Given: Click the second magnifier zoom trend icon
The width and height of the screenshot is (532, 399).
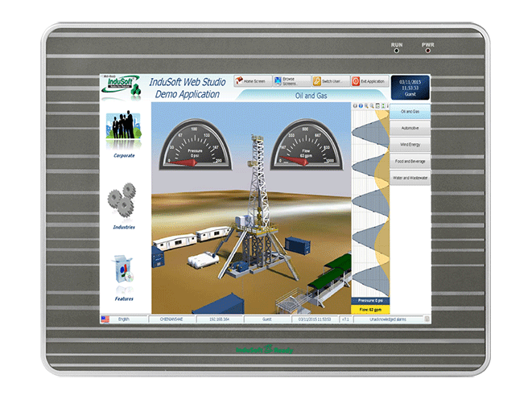Looking at the screenshot, I should pyautogui.click(x=372, y=105).
